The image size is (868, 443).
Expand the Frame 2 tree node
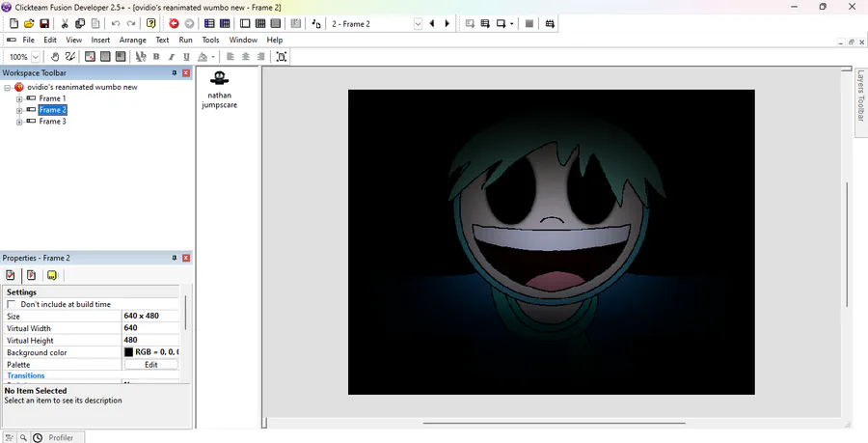point(19,111)
